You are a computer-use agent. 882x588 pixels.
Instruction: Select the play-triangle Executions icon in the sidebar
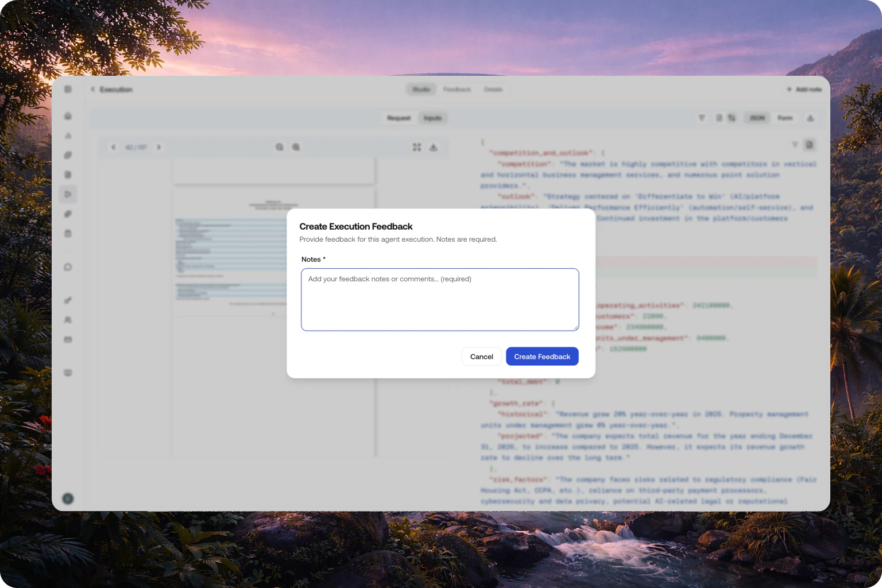[68, 194]
